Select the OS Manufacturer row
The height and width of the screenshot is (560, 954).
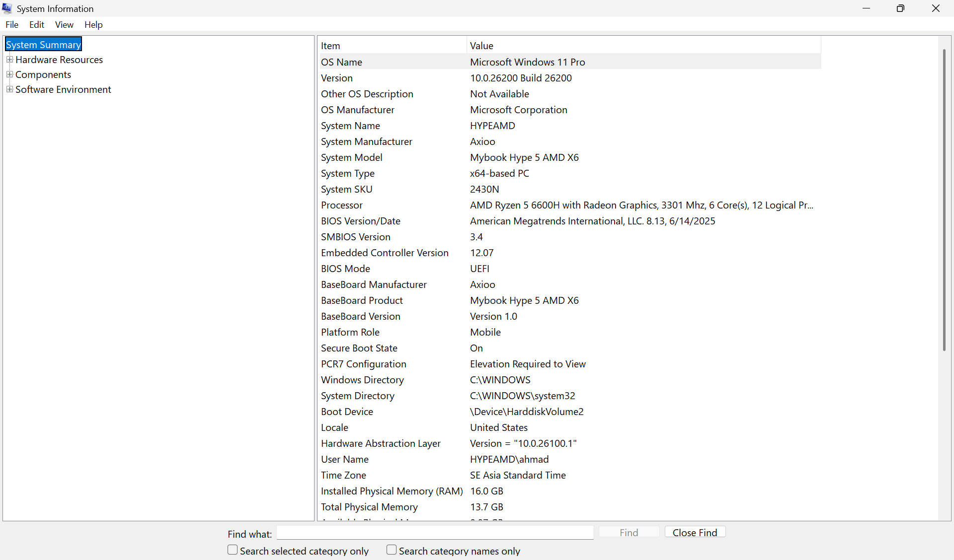pos(569,110)
